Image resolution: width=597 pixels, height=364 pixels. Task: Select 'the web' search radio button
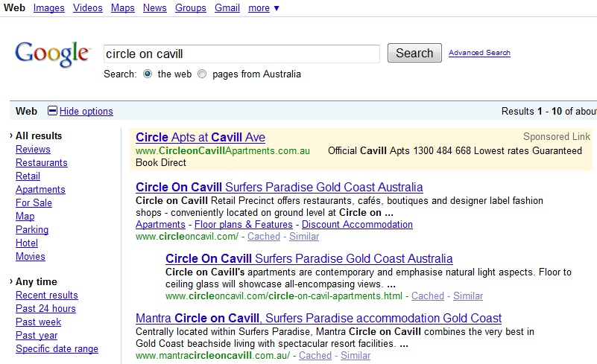click(x=148, y=74)
